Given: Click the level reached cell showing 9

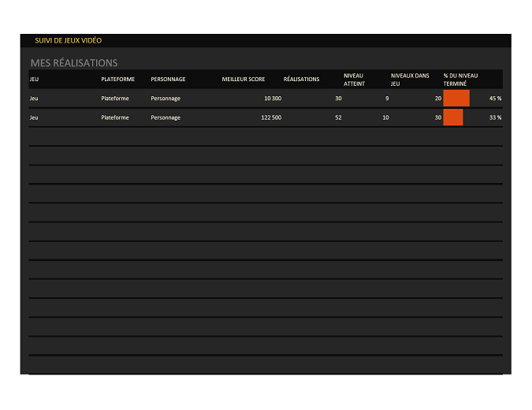Looking at the screenshot, I should pyautogui.click(x=386, y=99).
